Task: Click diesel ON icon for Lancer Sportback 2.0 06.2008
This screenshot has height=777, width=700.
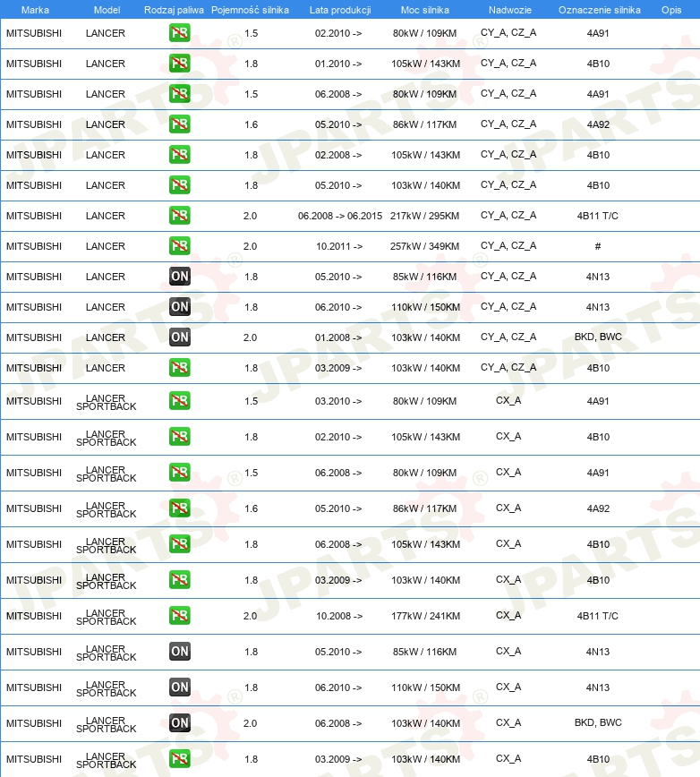Action: point(179,723)
